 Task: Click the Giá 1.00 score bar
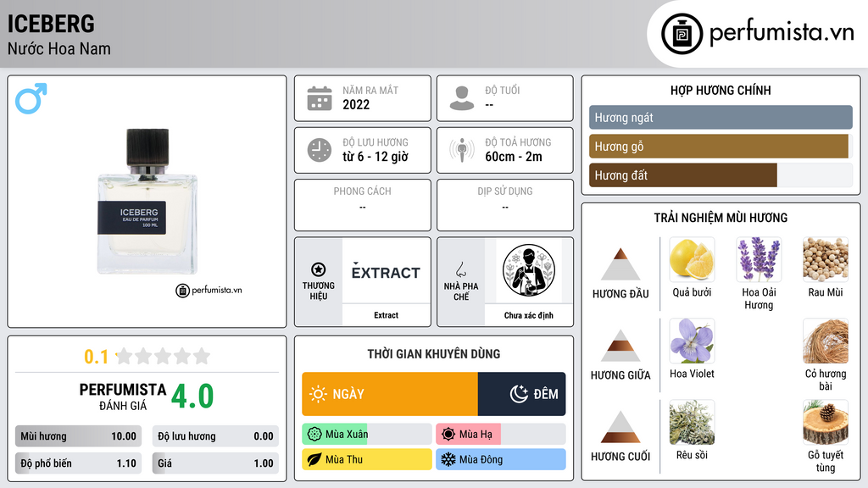pyautogui.click(x=215, y=463)
